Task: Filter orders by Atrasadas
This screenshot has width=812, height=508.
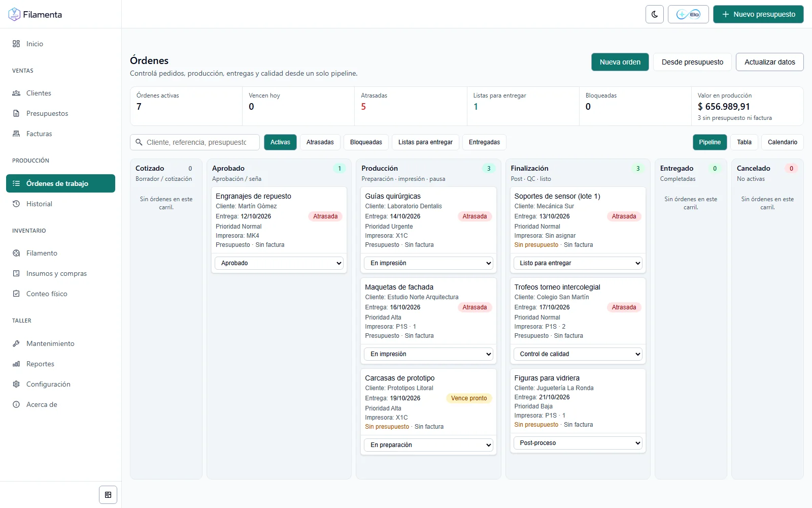Action: (320, 142)
